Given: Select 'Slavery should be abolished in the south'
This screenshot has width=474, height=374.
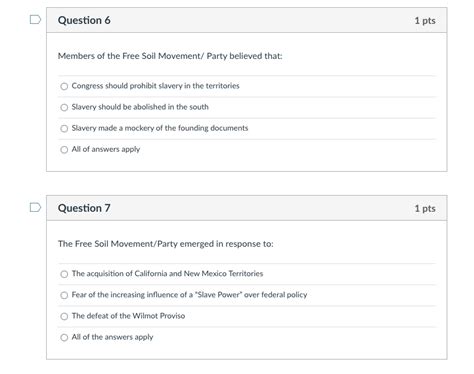Looking at the screenshot, I should (x=64, y=107).
